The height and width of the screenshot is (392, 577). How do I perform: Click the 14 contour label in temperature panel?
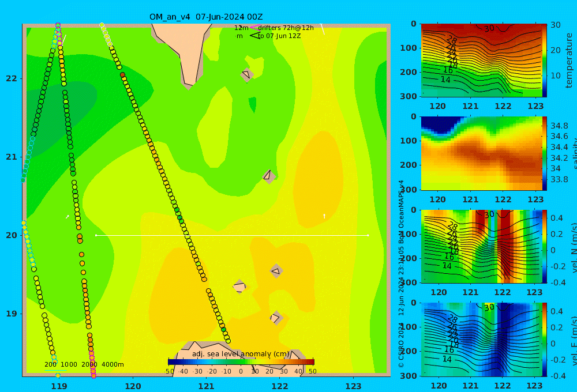coord(445,80)
